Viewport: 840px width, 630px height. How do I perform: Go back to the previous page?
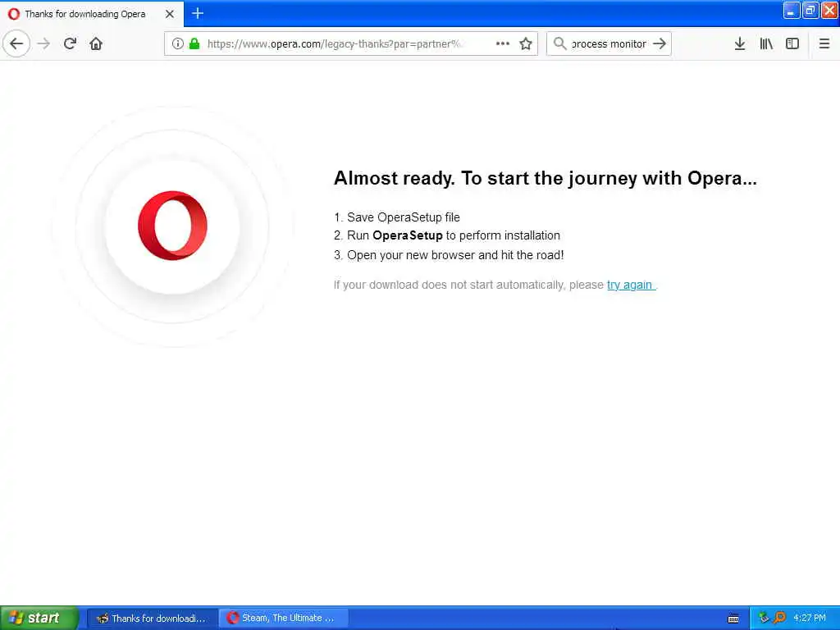pyautogui.click(x=16, y=43)
